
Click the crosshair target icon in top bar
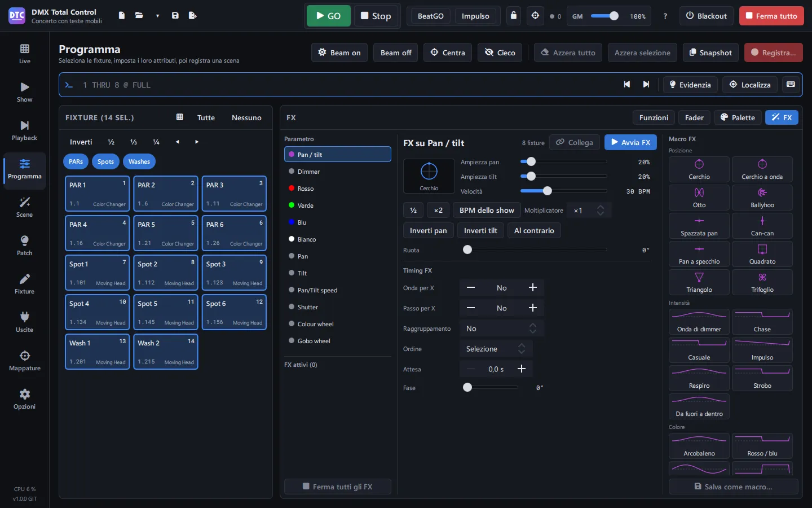(x=535, y=16)
